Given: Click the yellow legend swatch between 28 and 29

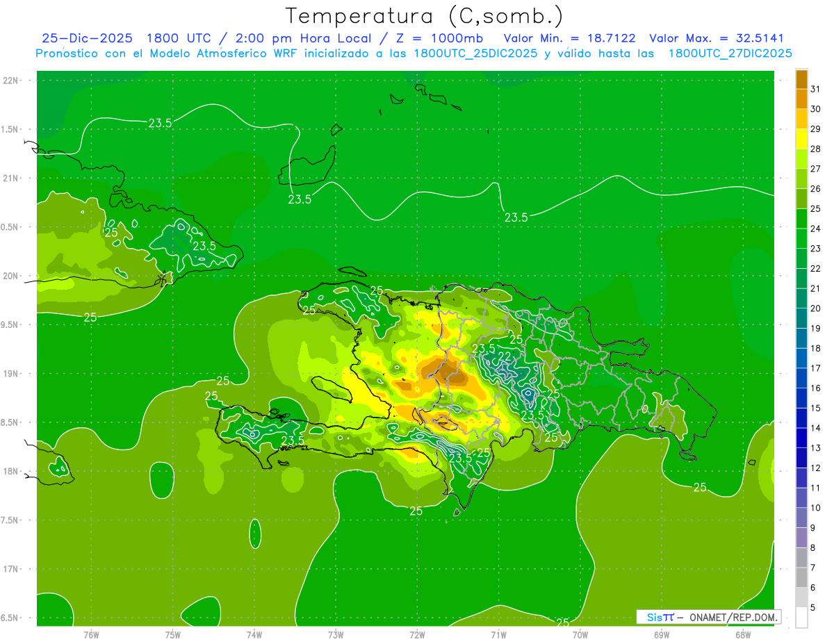Looking at the screenshot, I should (801, 139).
